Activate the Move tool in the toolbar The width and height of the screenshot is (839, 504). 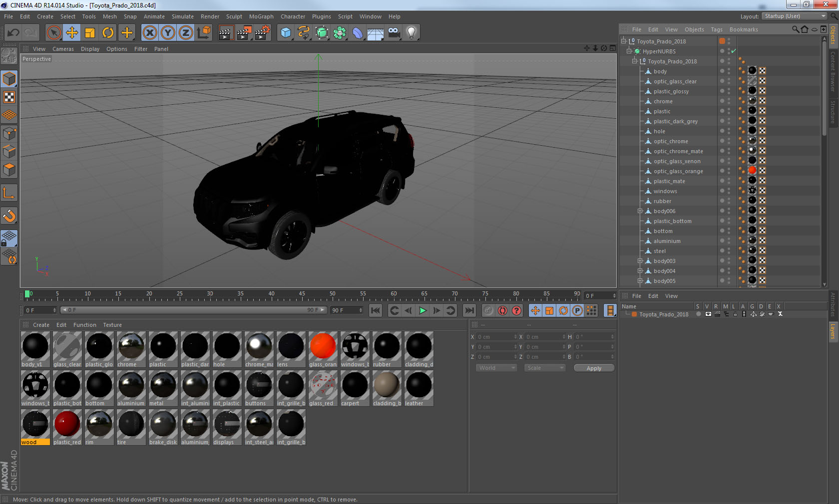click(x=72, y=33)
